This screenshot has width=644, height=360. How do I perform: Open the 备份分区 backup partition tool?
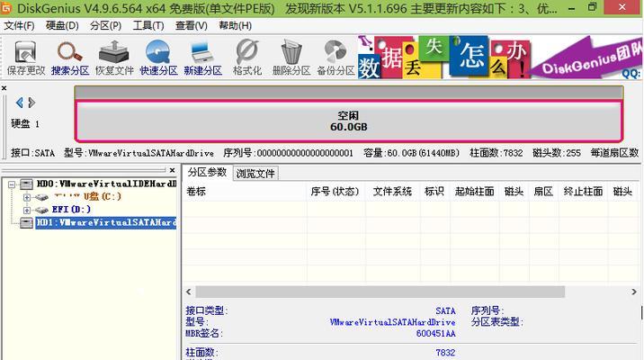pos(335,58)
